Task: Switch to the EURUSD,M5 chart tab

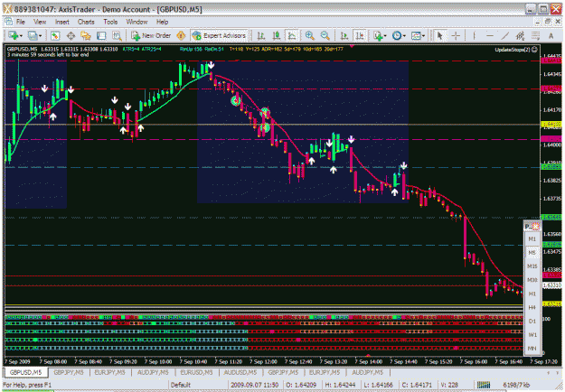Action: [x=197, y=372]
